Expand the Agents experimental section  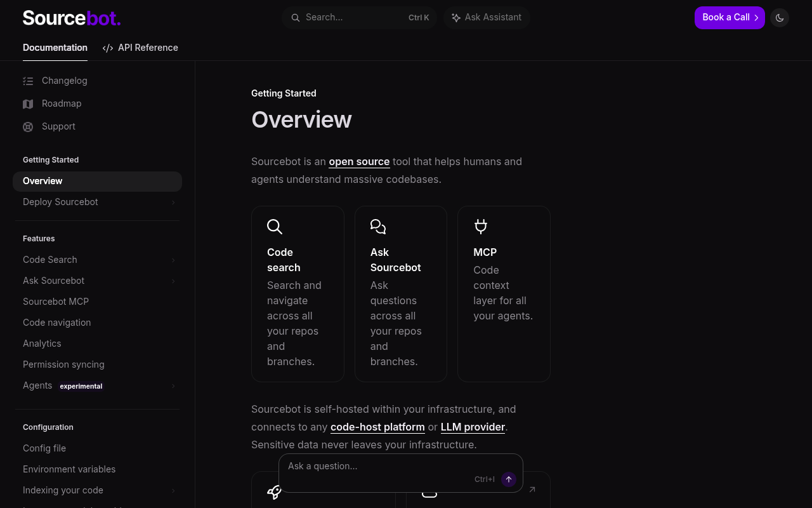(x=173, y=386)
